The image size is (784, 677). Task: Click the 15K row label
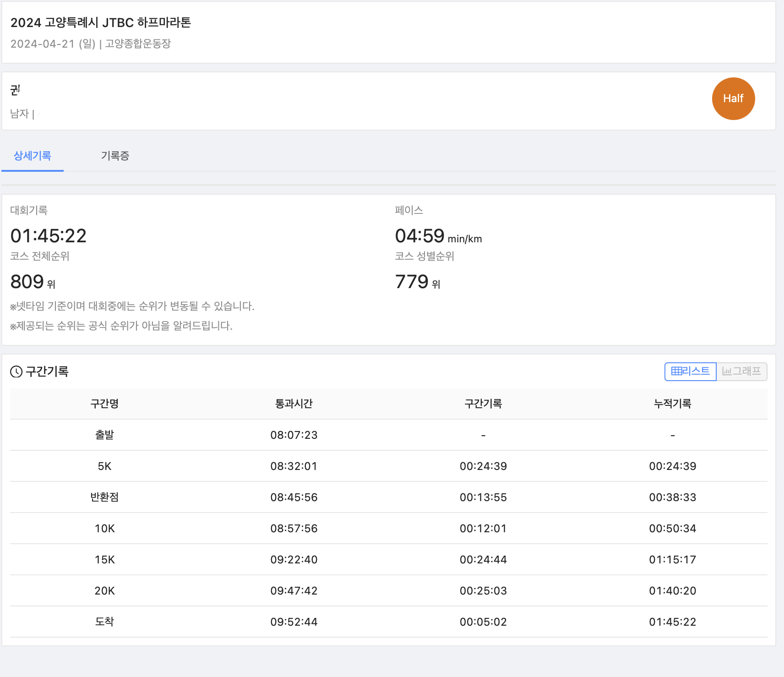(104, 560)
